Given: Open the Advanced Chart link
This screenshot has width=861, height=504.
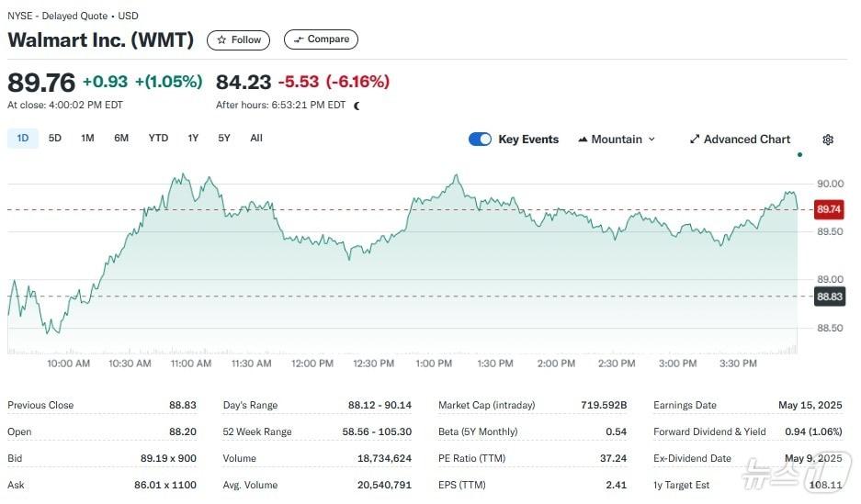Looking at the screenshot, I should 746,140.
